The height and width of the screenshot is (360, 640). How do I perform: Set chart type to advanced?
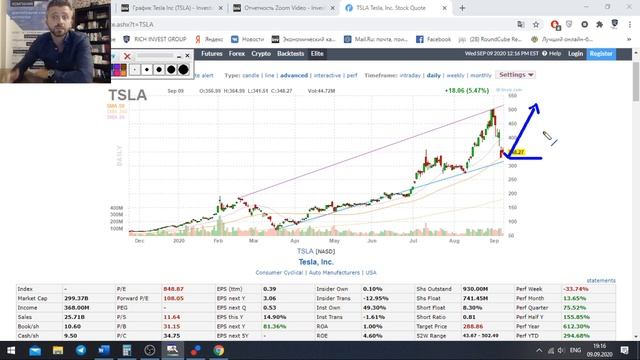pyautogui.click(x=294, y=76)
